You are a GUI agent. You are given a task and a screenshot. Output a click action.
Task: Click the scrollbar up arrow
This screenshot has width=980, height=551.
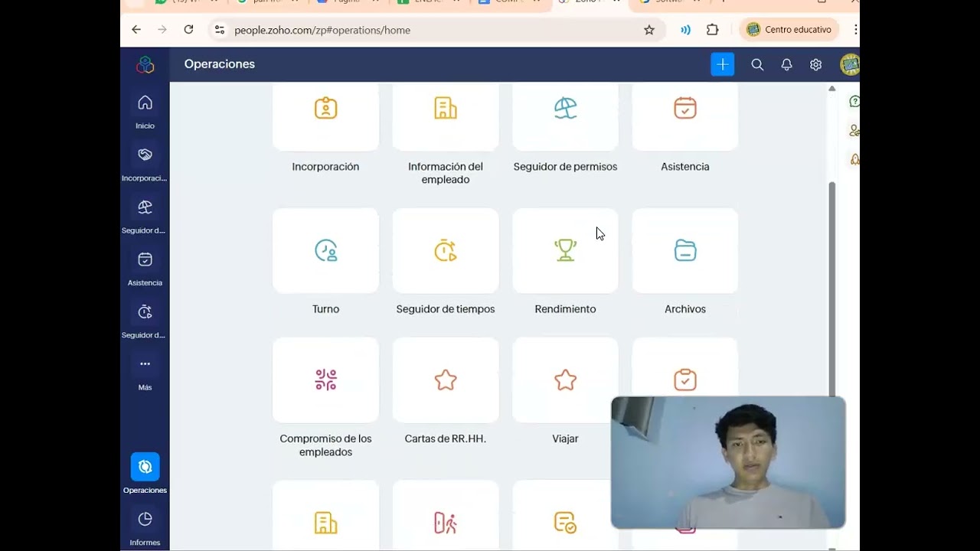831,89
